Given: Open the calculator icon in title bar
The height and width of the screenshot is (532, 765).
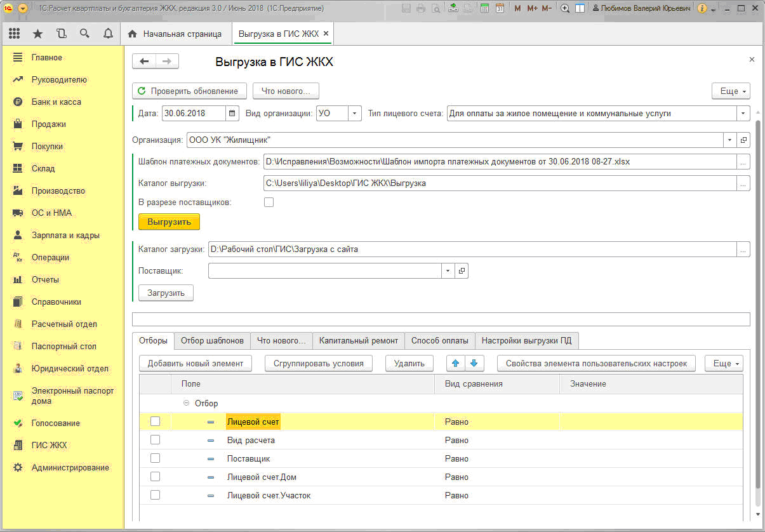Looking at the screenshot, I should 485,8.
